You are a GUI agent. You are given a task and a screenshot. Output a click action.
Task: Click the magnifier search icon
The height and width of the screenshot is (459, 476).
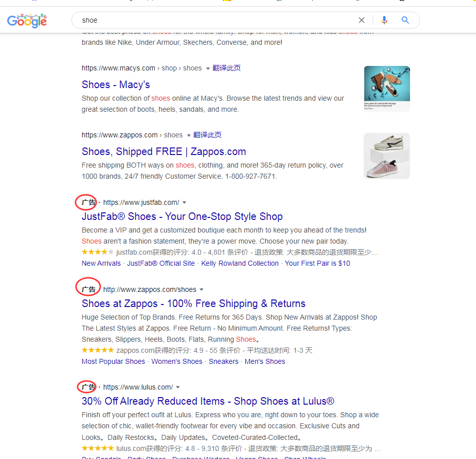tap(405, 20)
